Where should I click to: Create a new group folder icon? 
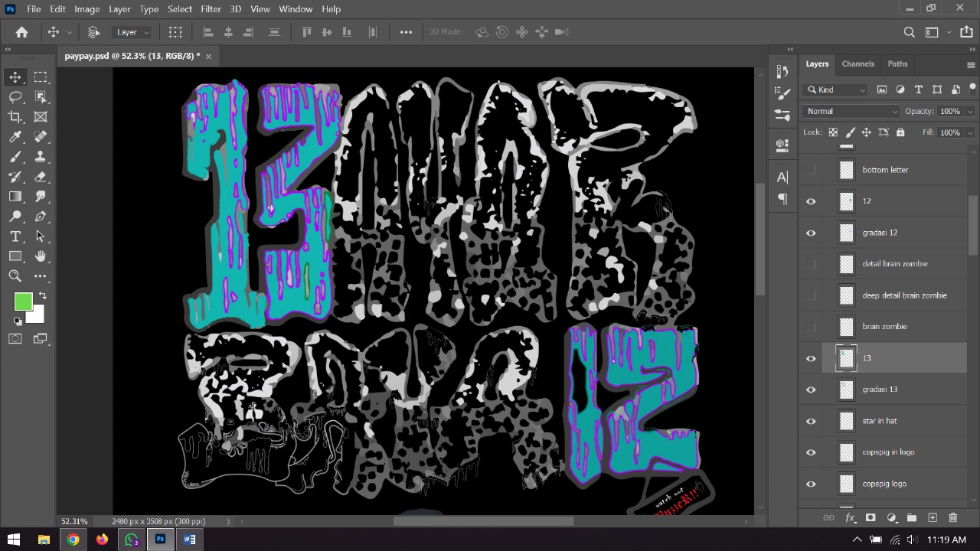[912, 518]
